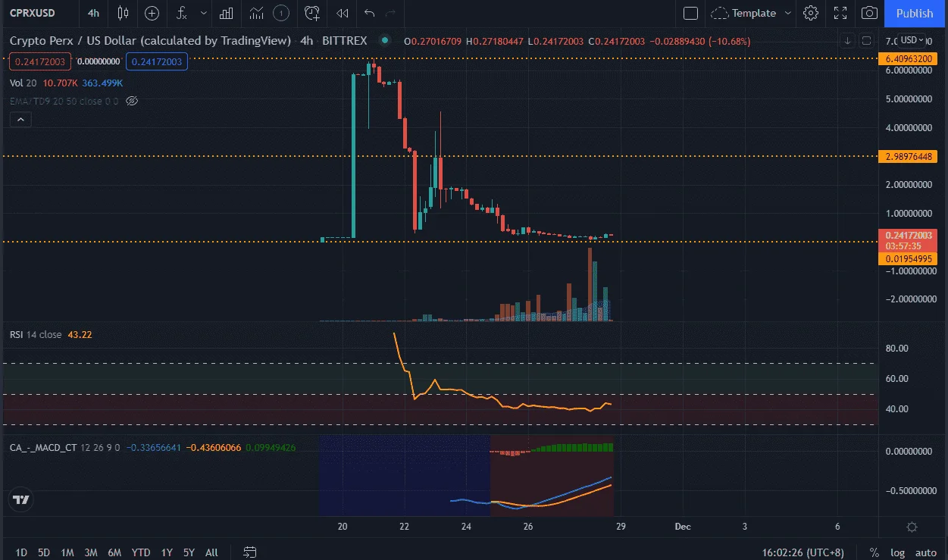Click the CA_-_MACD_CT indicator legend
The height and width of the screenshot is (560, 948).
(42, 448)
